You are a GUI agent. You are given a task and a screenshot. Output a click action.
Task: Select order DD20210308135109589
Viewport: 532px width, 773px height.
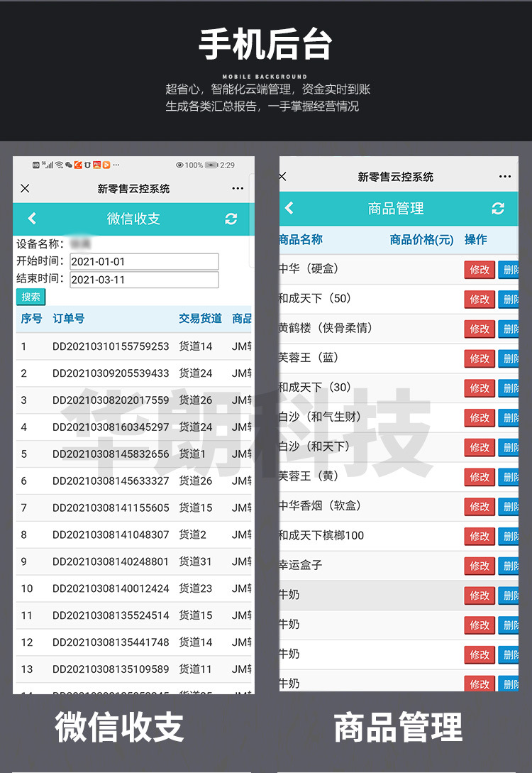[111, 669]
